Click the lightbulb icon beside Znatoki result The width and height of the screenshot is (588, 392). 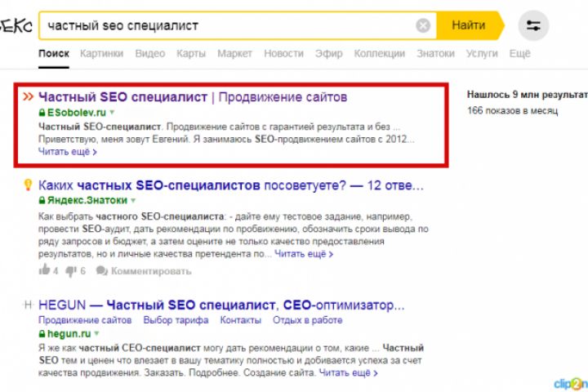pyautogui.click(x=28, y=185)
